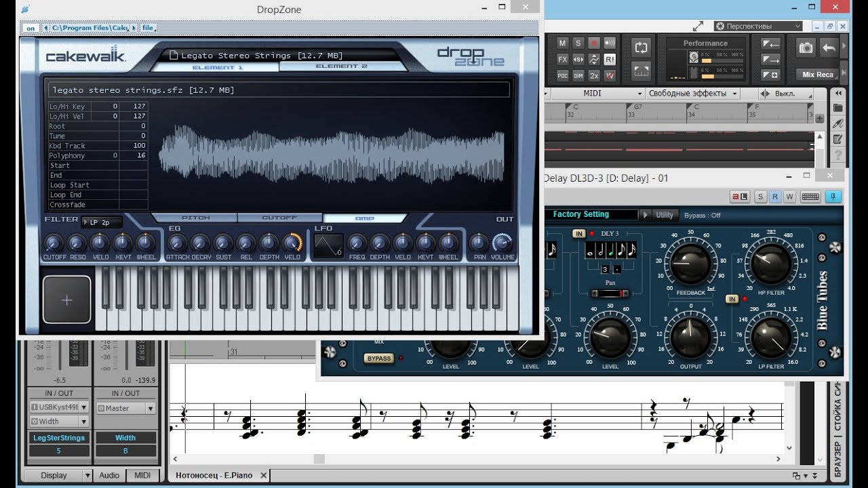Click the add marker plus button
Viewport: 868px width, 488px height.
(770, 75)
